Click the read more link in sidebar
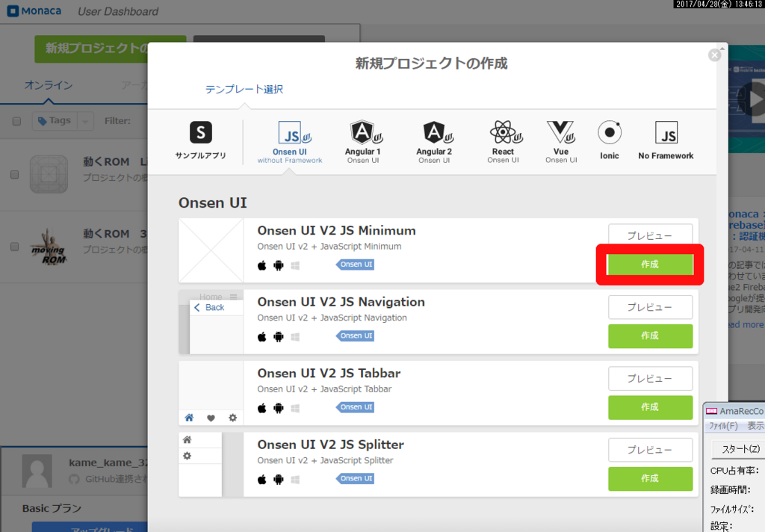 pyautogui.click(x=746, y=324)
